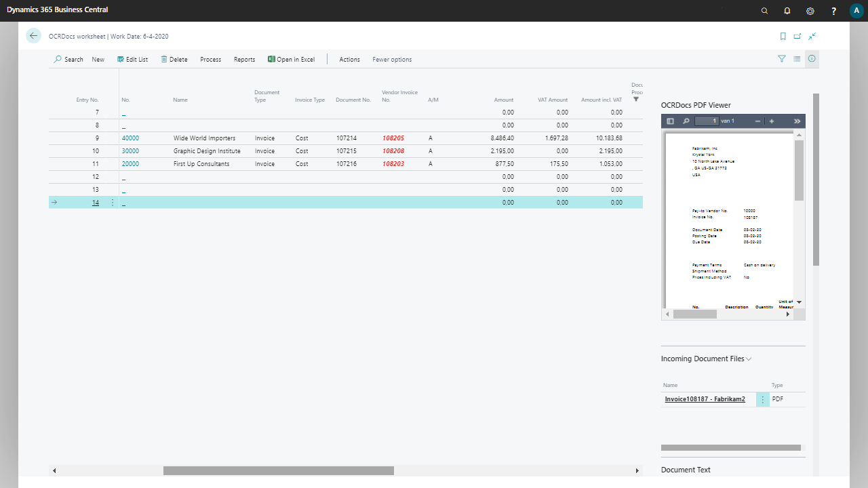
Task: Open the Reports menu
Action: [244, 60]
